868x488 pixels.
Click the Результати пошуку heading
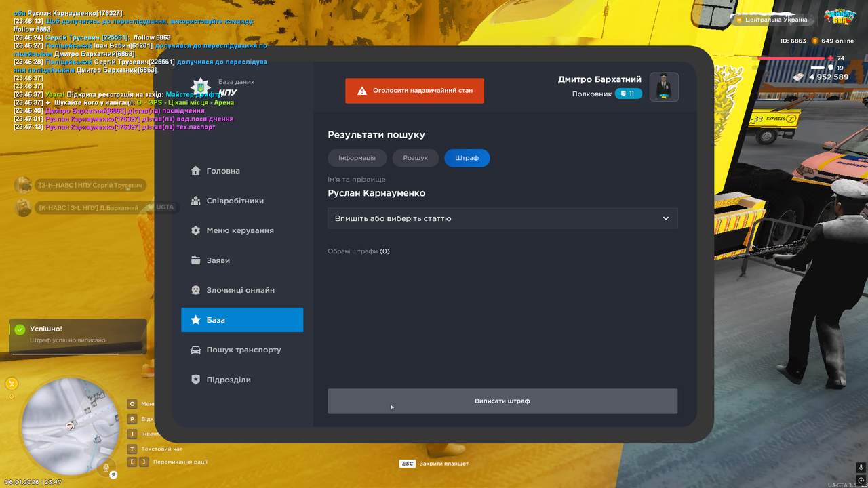(x=376, y=135)
